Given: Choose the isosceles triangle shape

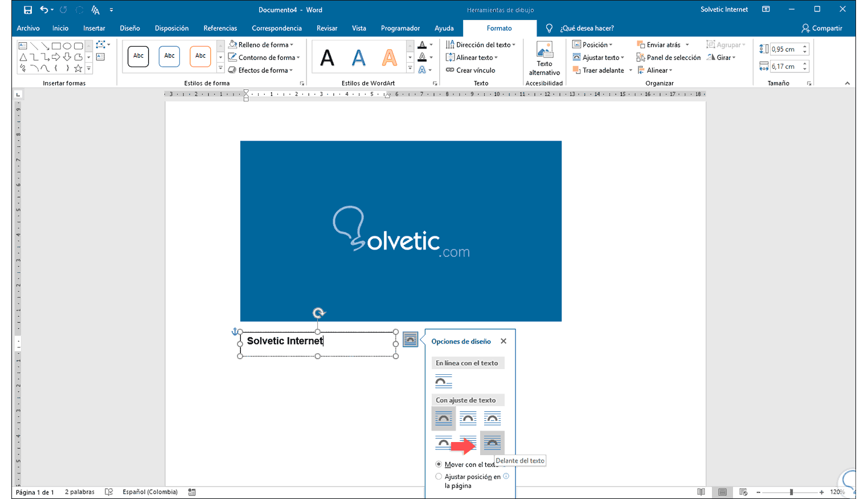Looking at the screenshot, I should pyautogui.click(x=23, y=57).
